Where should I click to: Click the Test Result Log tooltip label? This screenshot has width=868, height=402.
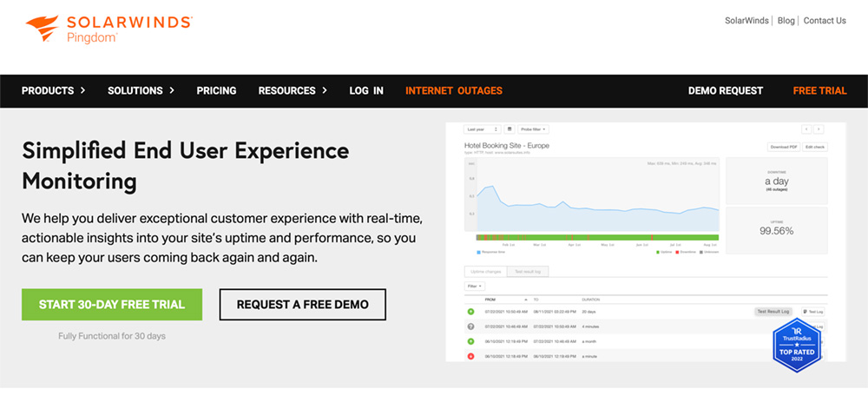pyautogui.click(x=774, y=312)
